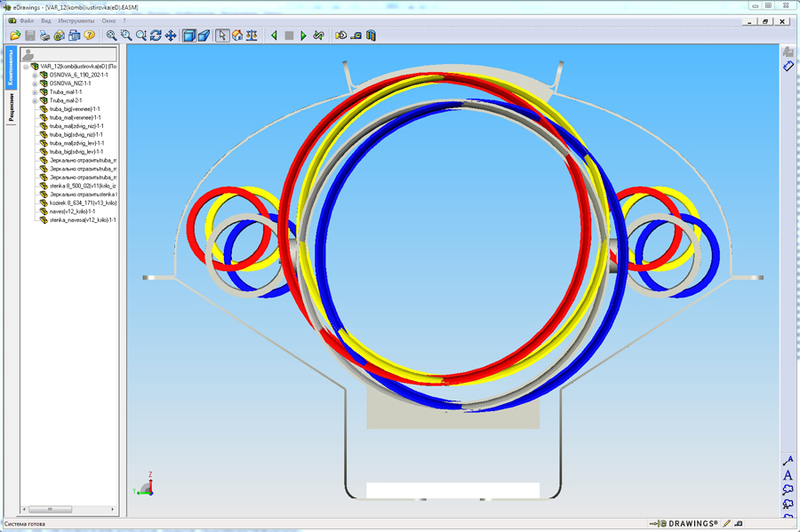Click the green Next view arrow
The height and width of the screenshot is (532, 800).
304,36
